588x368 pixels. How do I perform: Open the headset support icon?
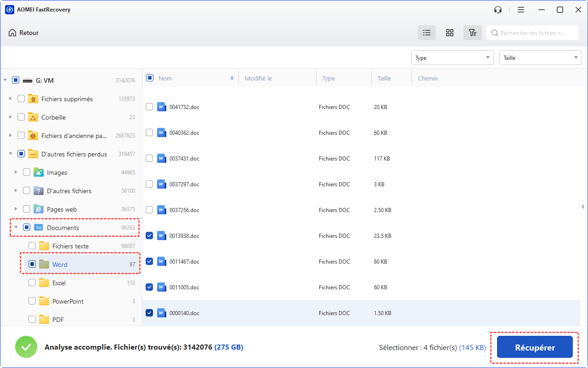[x=498, y=10]
